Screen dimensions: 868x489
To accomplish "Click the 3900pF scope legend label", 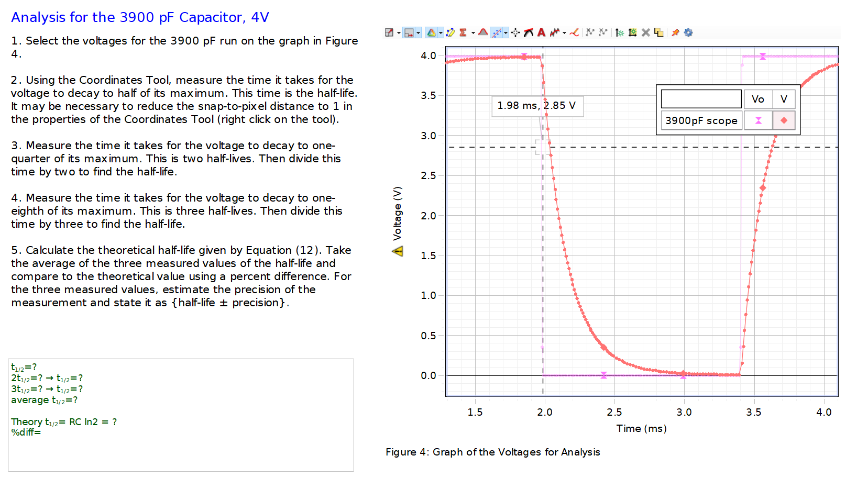I will 701,120.
